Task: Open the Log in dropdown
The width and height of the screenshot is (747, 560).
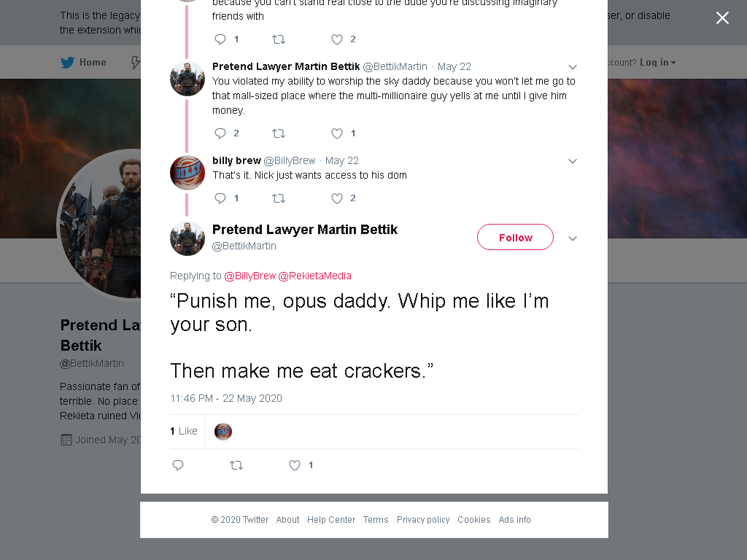Action: tap(657, 63)
